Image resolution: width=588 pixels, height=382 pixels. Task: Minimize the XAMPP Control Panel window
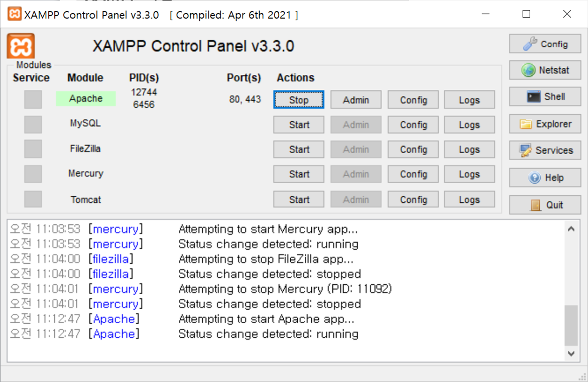486,14
